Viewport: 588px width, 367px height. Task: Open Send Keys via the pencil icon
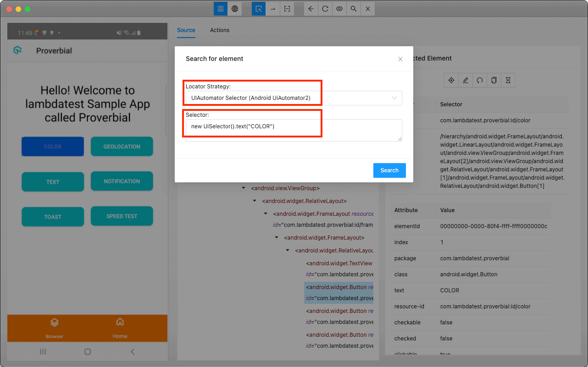point(465,80)
